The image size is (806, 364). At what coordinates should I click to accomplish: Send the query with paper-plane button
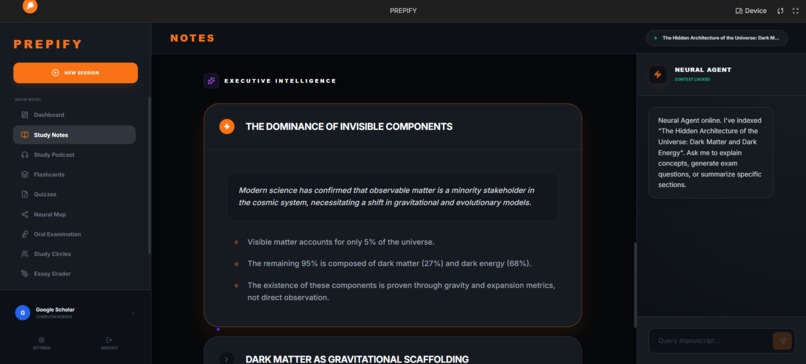pos(782,340)
